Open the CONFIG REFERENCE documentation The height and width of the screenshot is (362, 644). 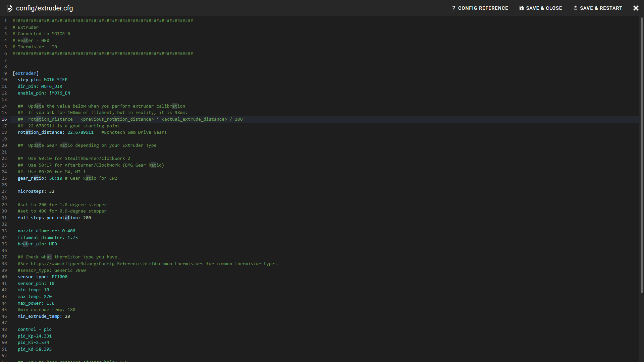pos(483,8)
